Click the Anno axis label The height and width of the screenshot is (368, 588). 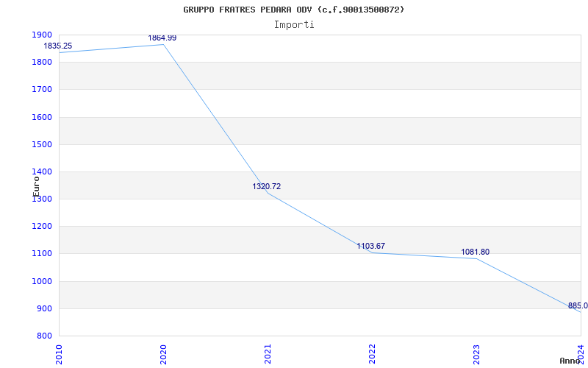tap(570, 361)
